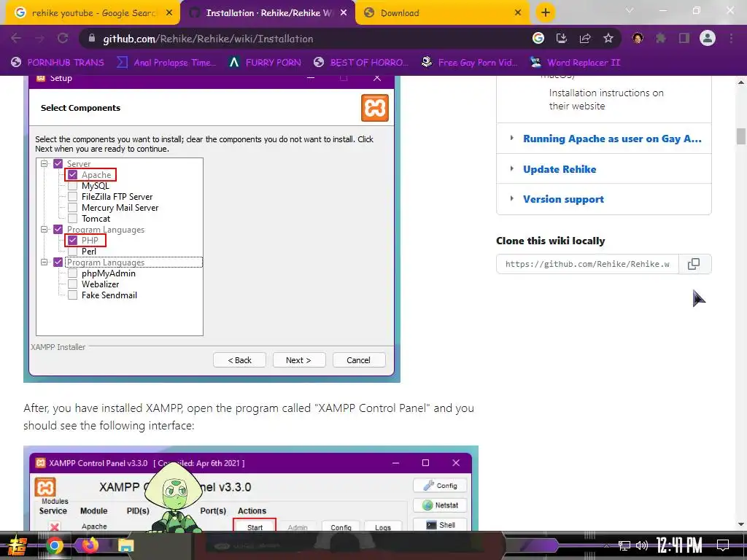Image resolution: width=747 pixels, height=560 pixels.
Task: Toggle the browser side panel icon
Action: [684, 39]
